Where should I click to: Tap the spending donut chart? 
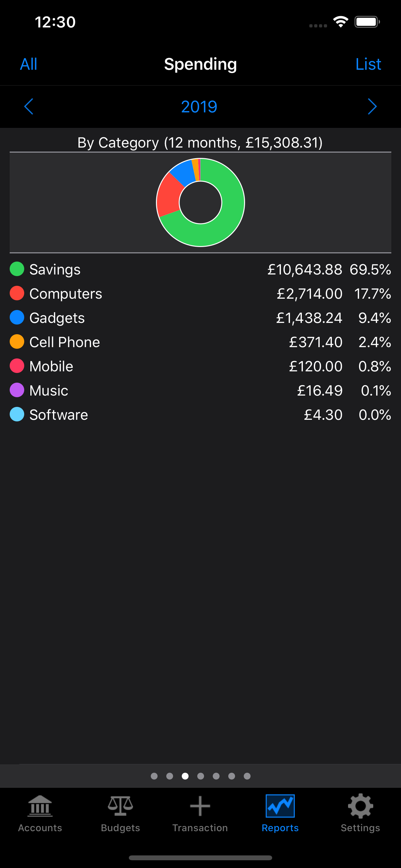pyautogui.click(x=200, y=202)
